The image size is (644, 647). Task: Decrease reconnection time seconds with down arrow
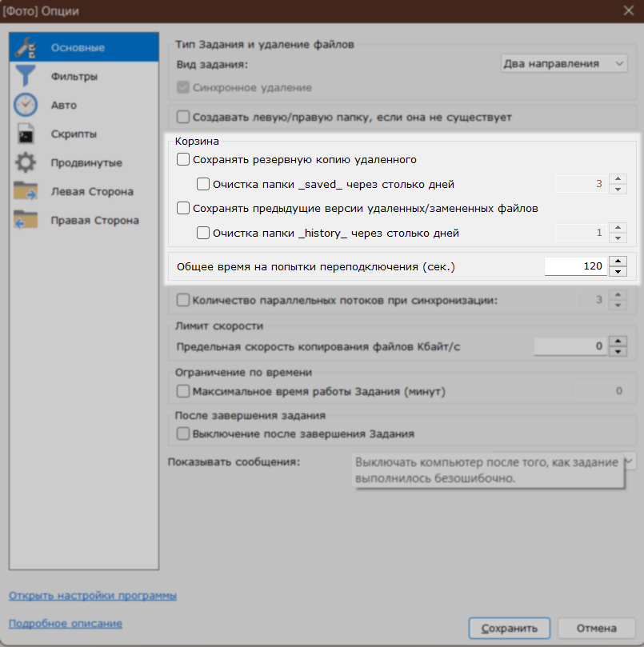point(618,271)
